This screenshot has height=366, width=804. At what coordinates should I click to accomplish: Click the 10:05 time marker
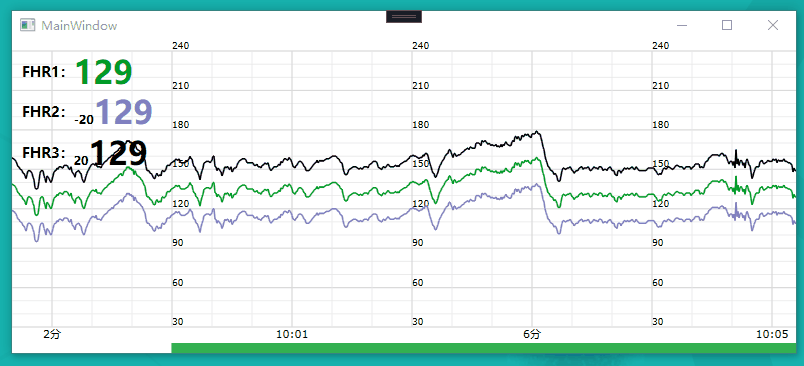(772, 335)
